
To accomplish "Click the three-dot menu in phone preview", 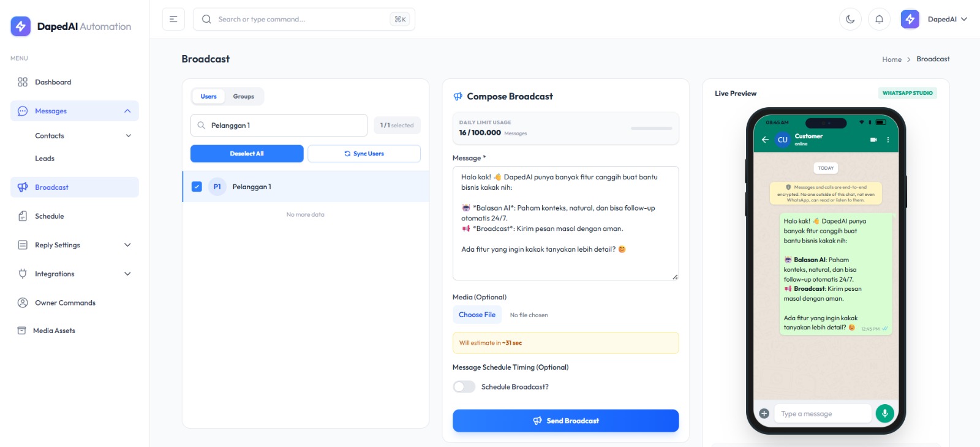I will (x=888, y=140).
